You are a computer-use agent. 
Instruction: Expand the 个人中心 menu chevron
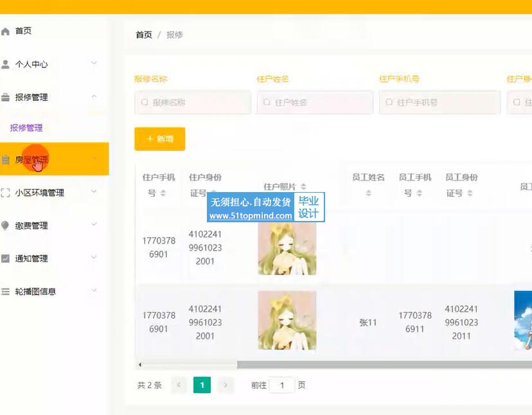pyautogui.click(x=94, y=63)
